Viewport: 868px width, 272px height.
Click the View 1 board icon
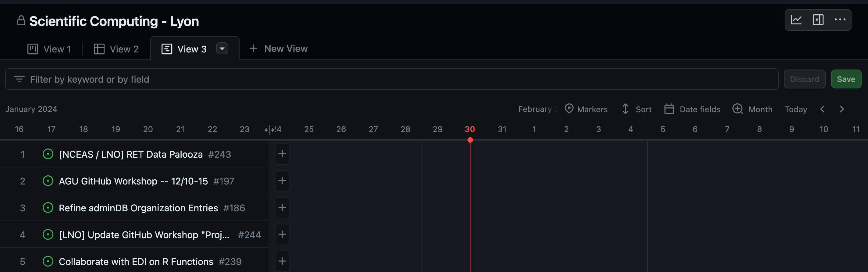click(x=33, y=49)
